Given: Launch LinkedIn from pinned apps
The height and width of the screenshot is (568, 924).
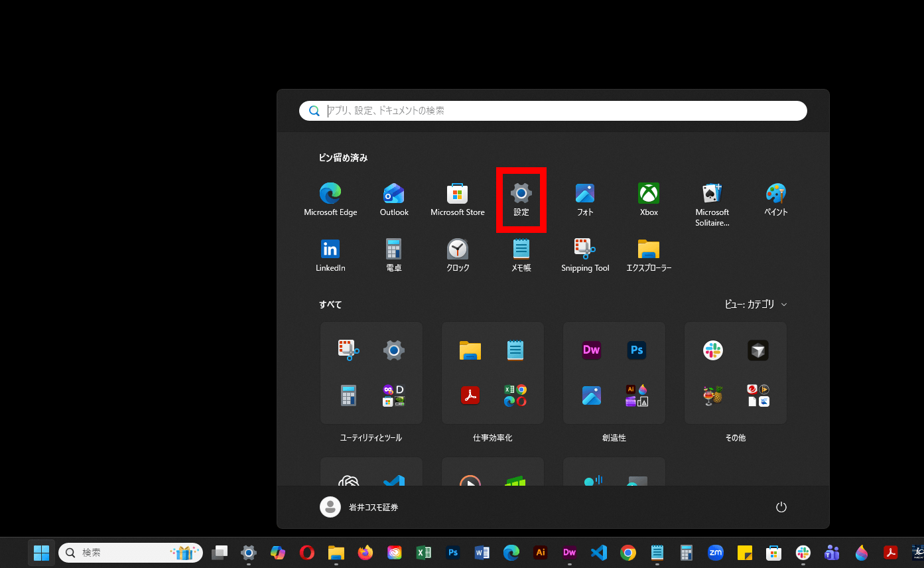Looking at the screenshot, I should tap(330, 255).
